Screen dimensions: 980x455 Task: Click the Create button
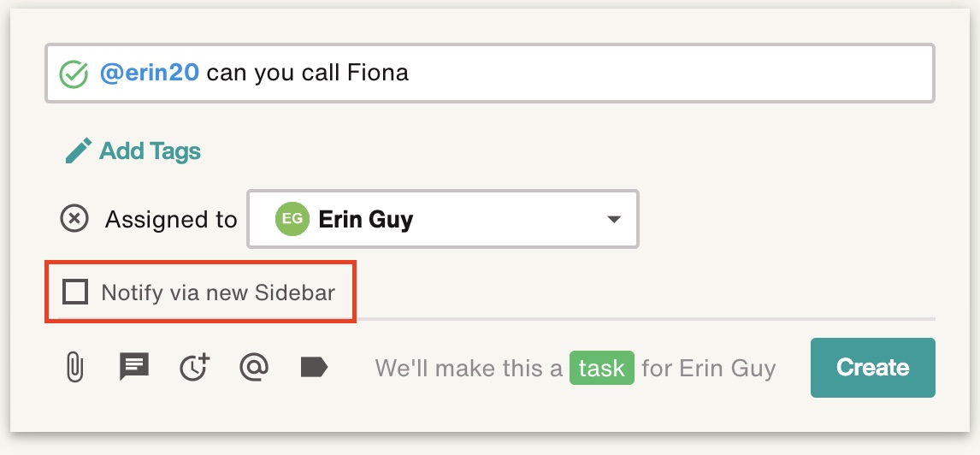[x=872, y=368]
